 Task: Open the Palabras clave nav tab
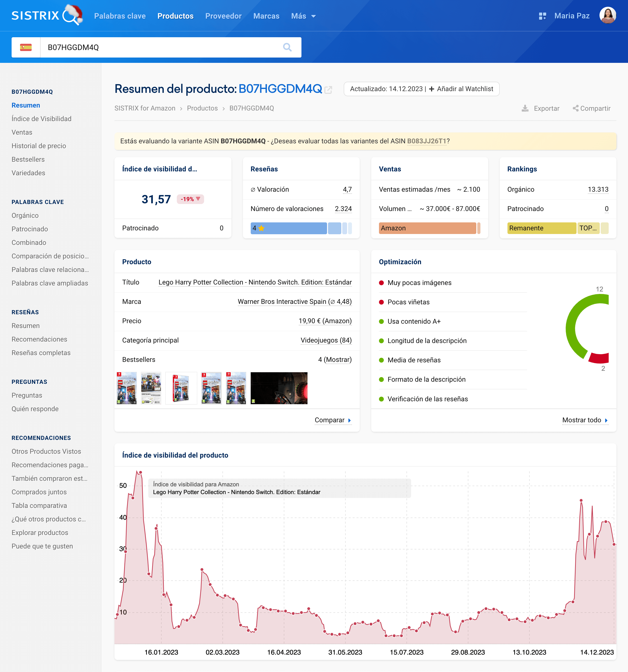click(x=120, y=16)
